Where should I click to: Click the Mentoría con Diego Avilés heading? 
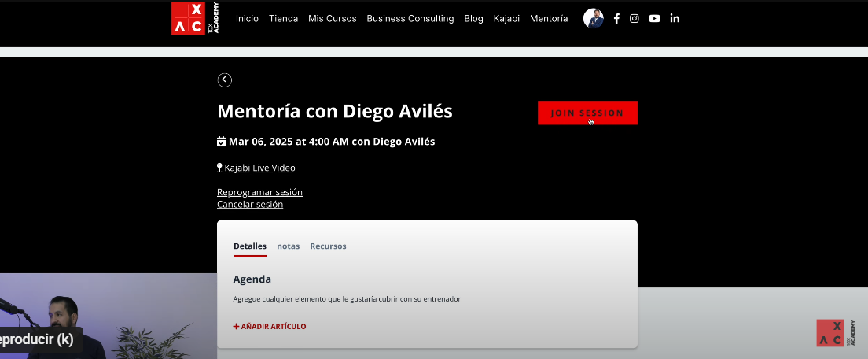coord(335,111)
